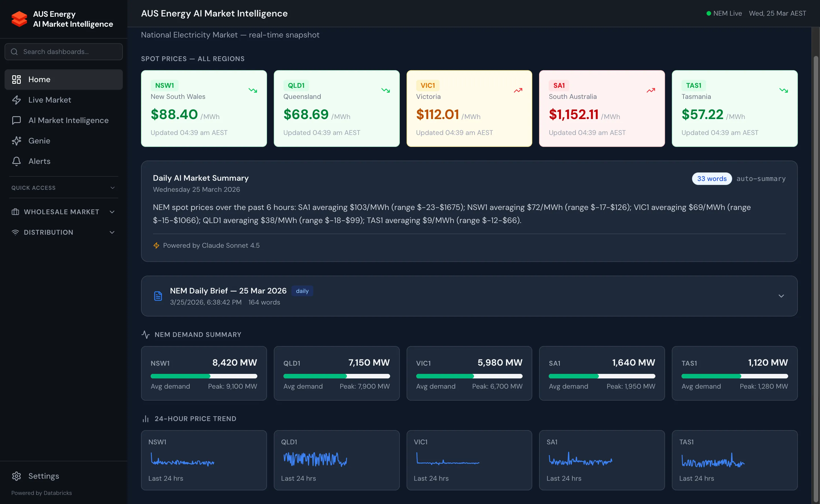
Task: Select the Distribution wifi icon
Action: pyautogui.click(x=15, y=232)
